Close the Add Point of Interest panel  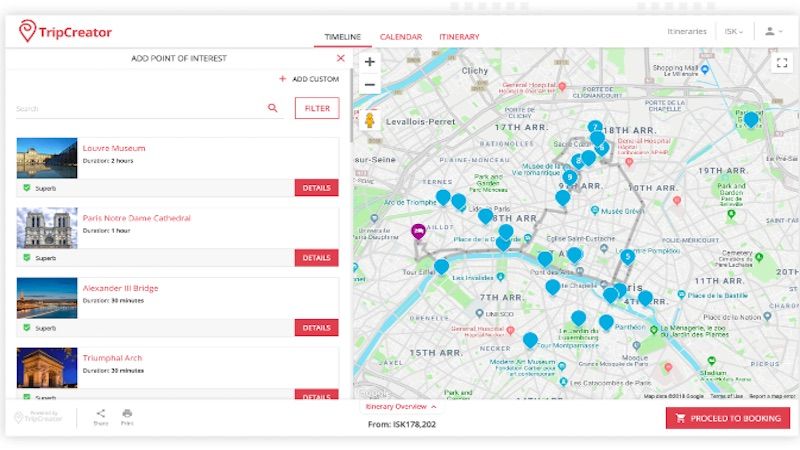341,58
